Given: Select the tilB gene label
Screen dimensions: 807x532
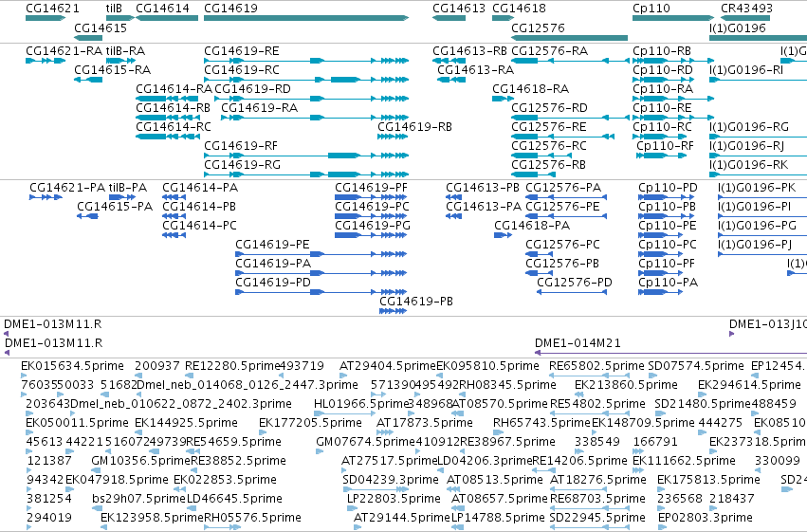Looking at the screenshot, I should (x=114, y=9).
